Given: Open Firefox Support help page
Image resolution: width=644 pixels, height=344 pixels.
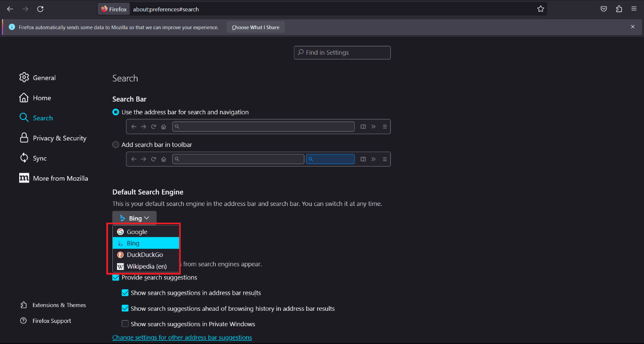Looking at the screenshot, I should point(46,321).
